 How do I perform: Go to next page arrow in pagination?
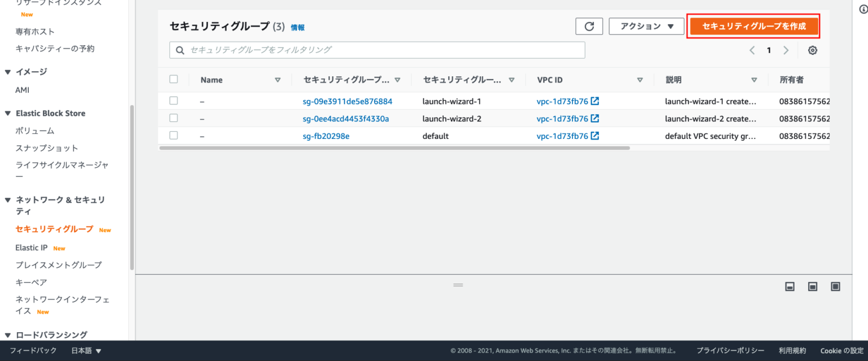coord(785,50)
